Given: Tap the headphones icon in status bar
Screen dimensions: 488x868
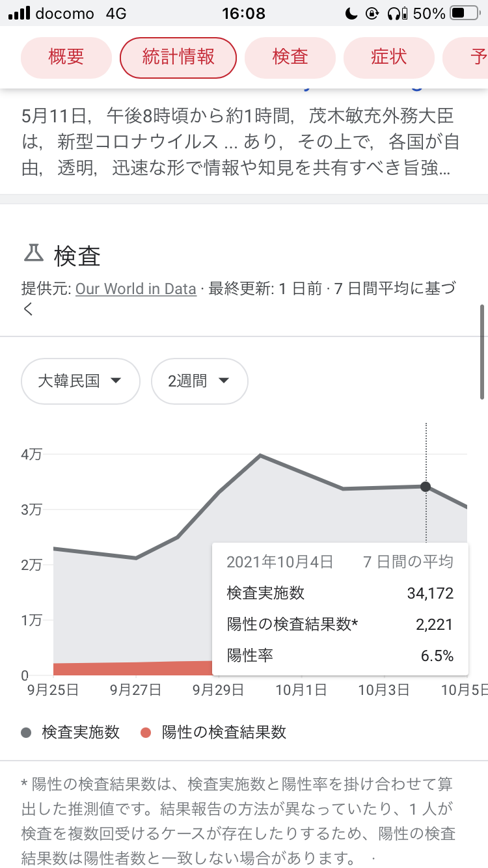Looking at the screenshot, I should click(393, 13).
